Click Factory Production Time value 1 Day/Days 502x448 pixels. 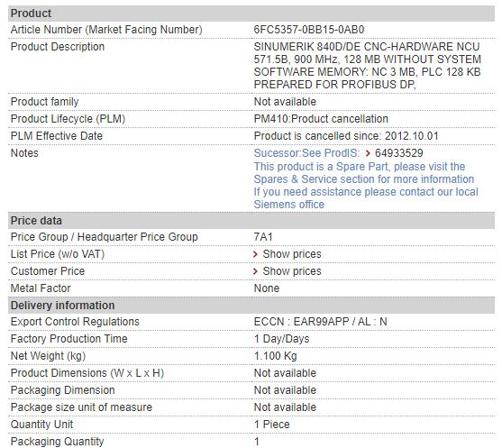tap(281, 339)
